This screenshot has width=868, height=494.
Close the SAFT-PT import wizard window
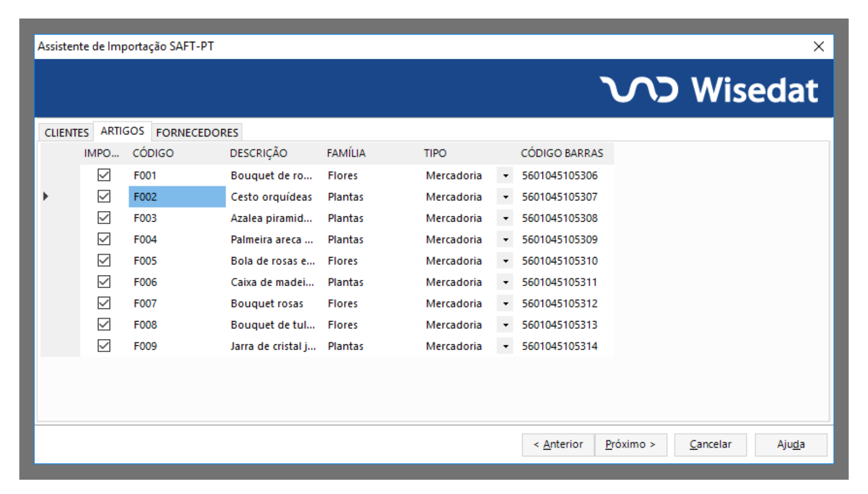click(x=818, y=47)
